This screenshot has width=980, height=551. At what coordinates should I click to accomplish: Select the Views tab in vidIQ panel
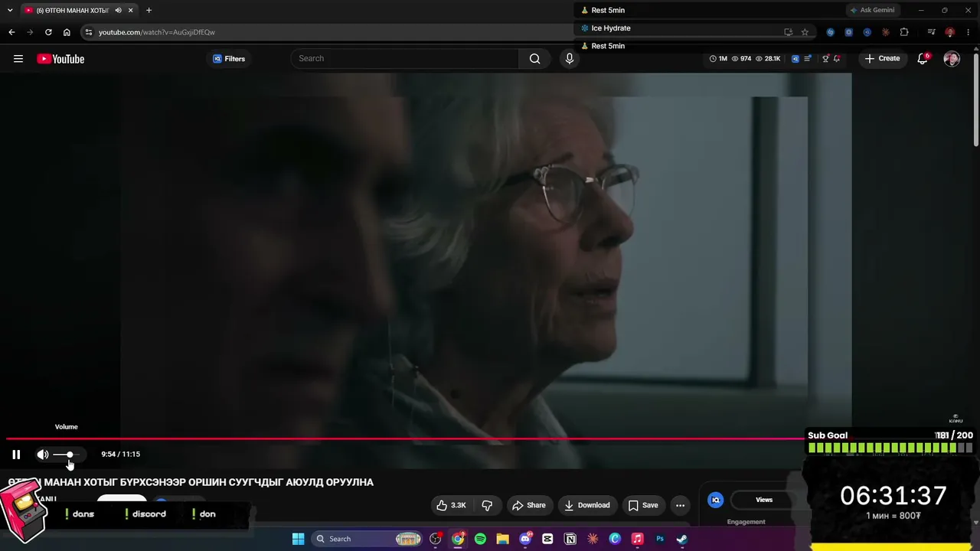pyautogui.click(x=764, y=500)
